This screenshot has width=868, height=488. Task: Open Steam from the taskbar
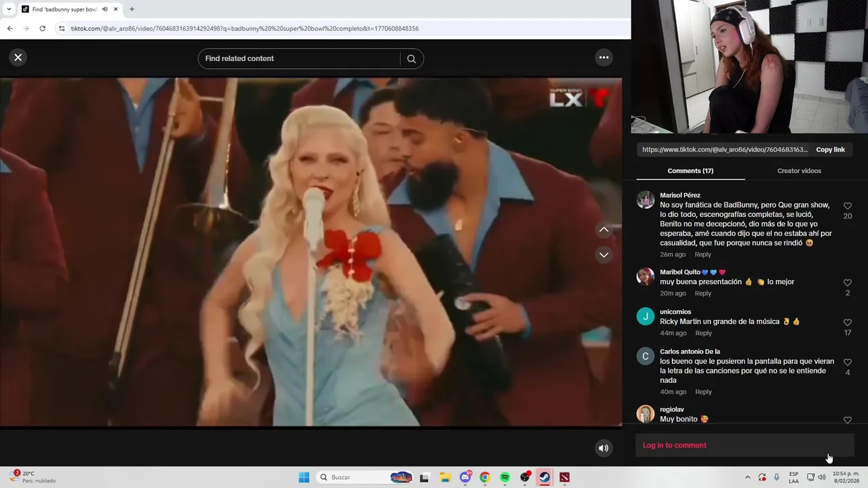(545, 477)
